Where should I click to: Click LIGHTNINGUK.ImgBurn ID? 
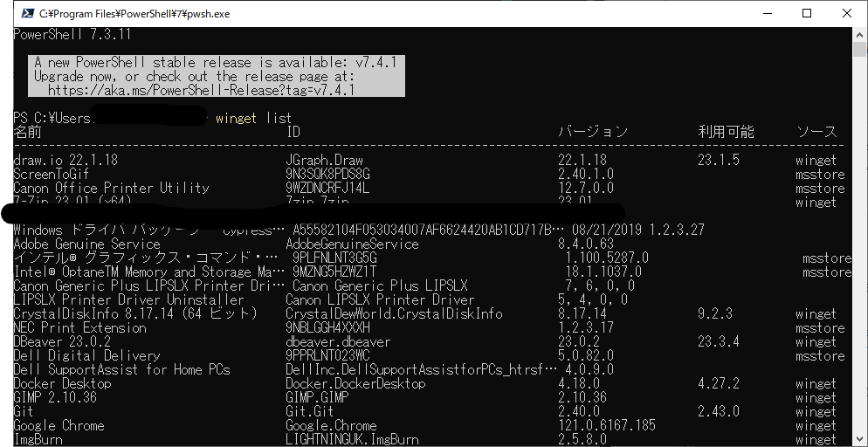[x=352, y=439]
